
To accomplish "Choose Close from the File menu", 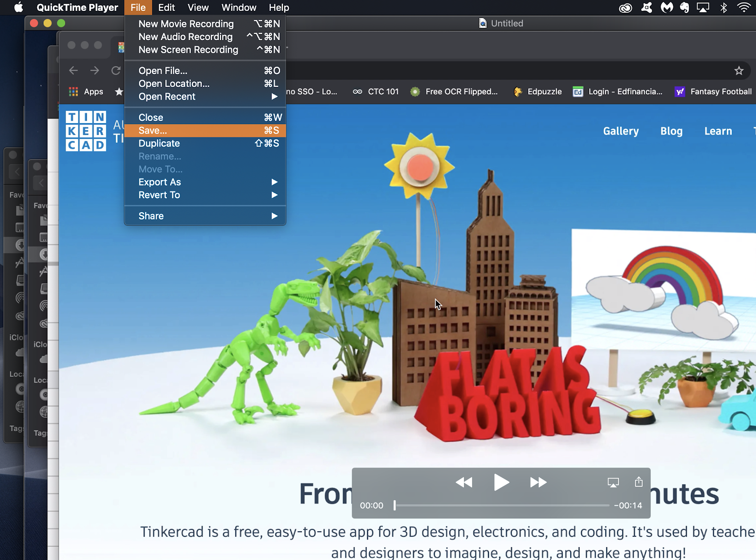I will point(205,118).
